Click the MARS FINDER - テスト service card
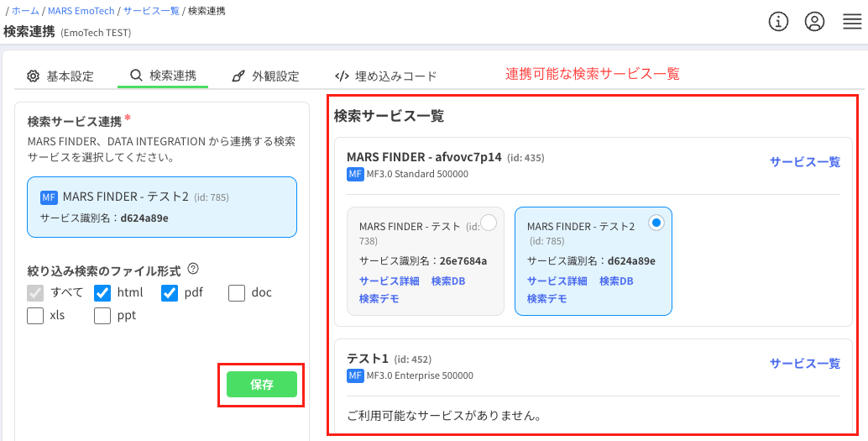868x441 pixels. point(426,261)
